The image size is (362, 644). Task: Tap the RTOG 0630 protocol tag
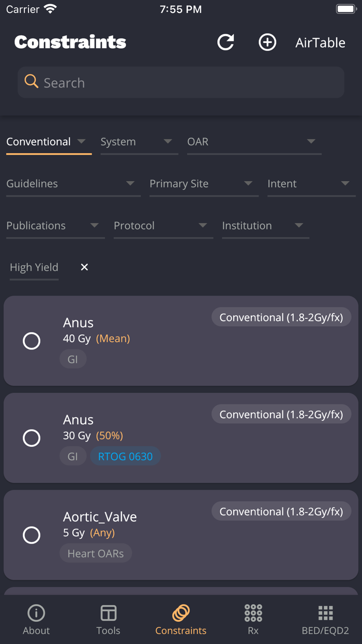click(125, 457)
